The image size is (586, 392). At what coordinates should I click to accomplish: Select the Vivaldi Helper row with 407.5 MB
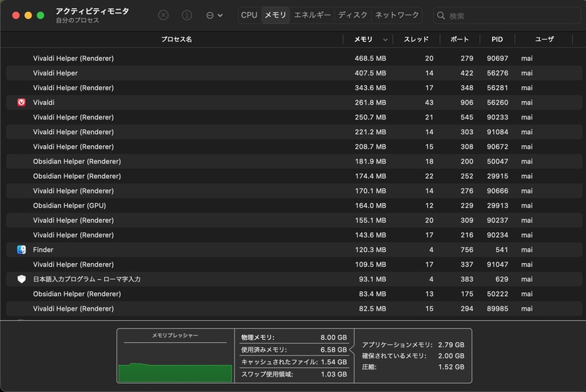click(294, 73)
